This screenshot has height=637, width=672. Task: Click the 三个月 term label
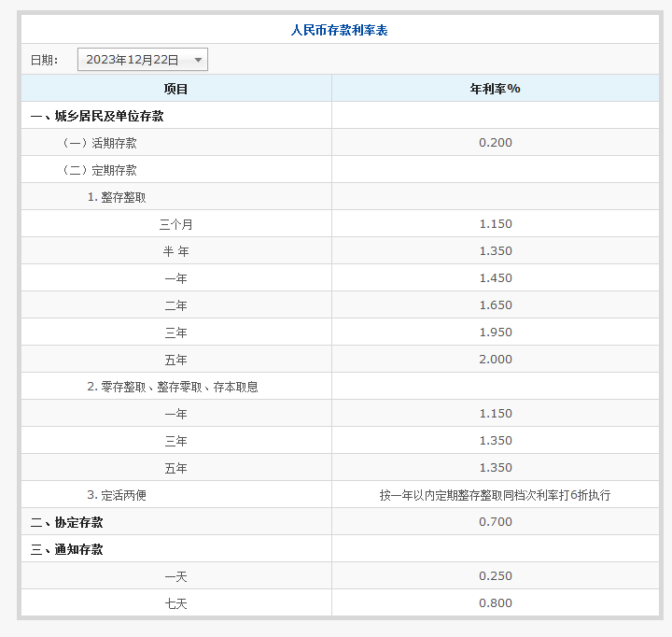tap(175, 224)
